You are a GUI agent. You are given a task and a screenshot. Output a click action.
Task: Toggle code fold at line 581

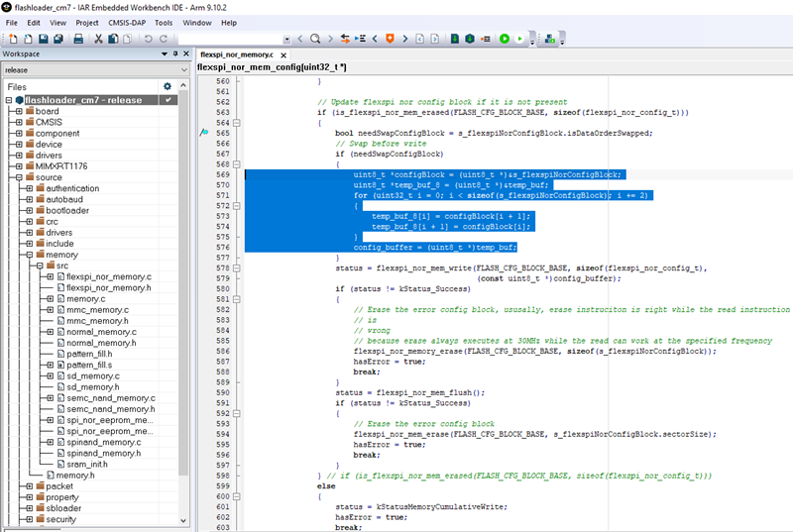[x=236, y=299]
